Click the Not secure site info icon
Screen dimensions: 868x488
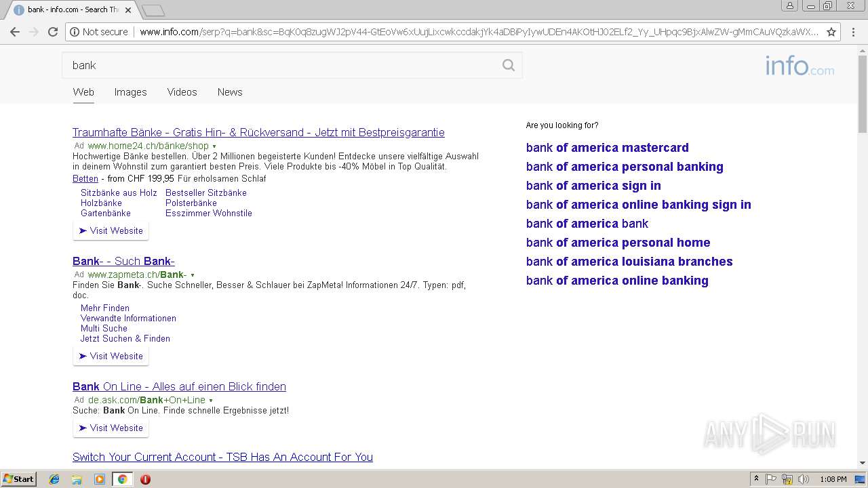point(75,32)
